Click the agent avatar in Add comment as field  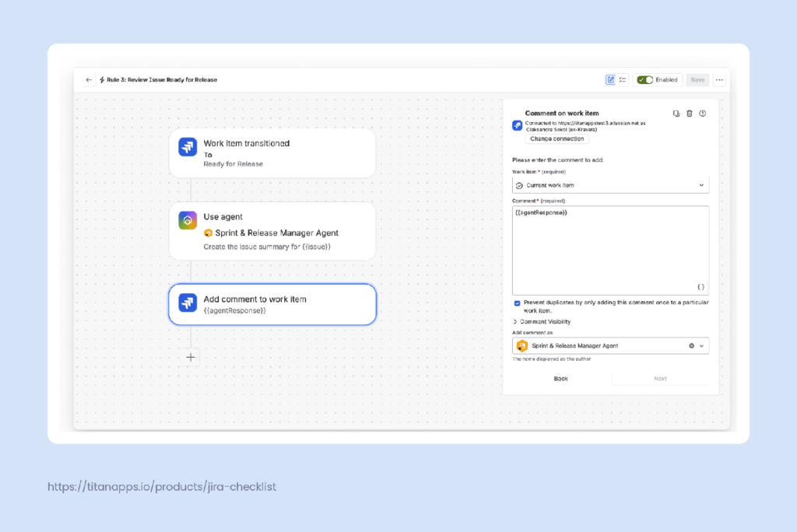click(522, 346)
